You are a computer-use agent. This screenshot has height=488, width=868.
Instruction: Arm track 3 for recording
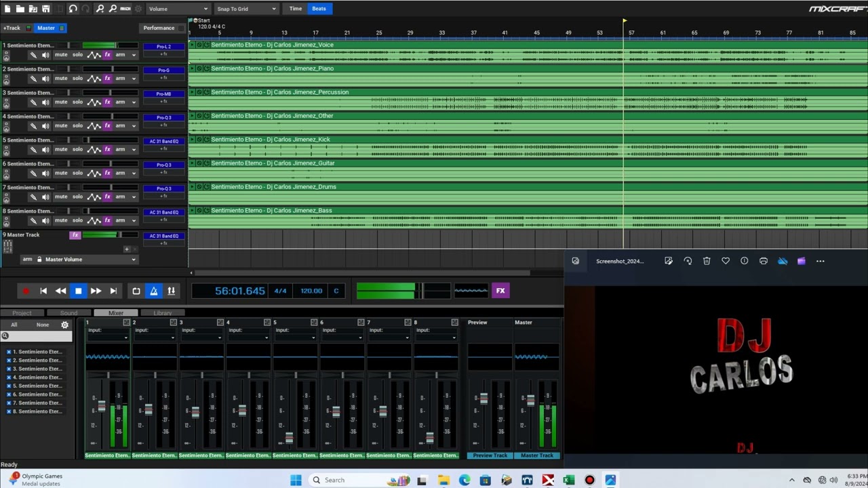120,102
